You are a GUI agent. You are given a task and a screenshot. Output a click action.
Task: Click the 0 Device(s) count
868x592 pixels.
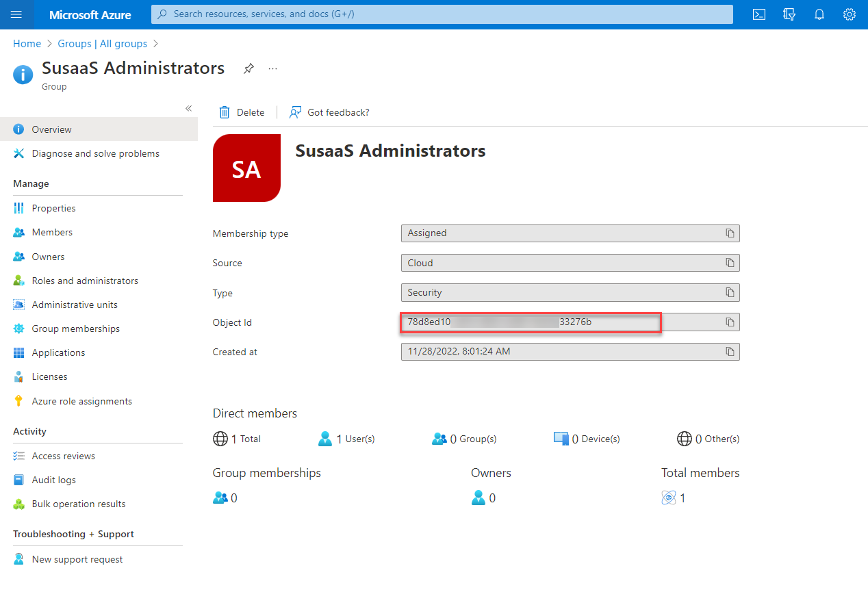(587, 439)
